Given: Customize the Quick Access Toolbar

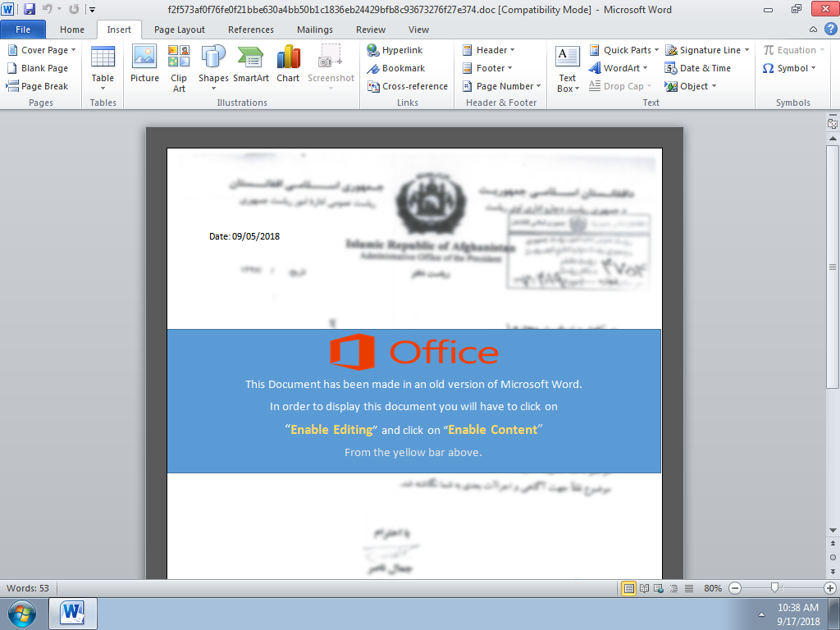Looking at the screenshot, I should (92, 10).
